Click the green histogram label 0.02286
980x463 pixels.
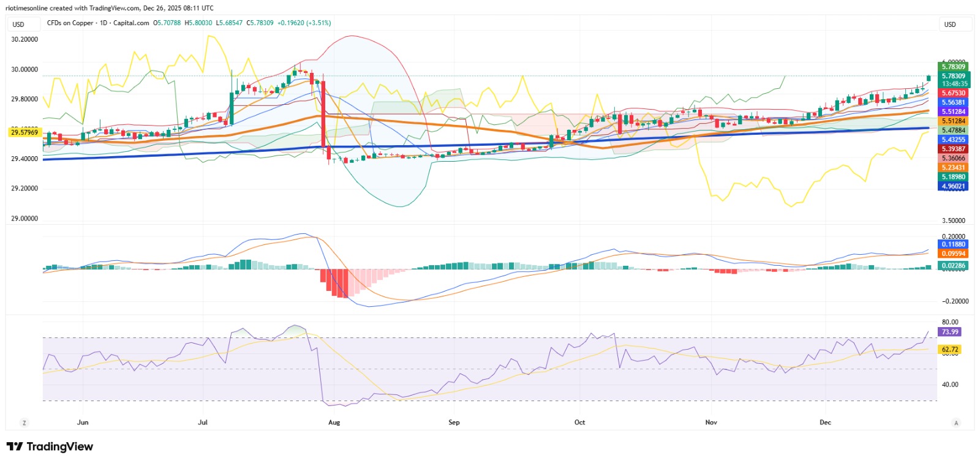click(954, 266)
